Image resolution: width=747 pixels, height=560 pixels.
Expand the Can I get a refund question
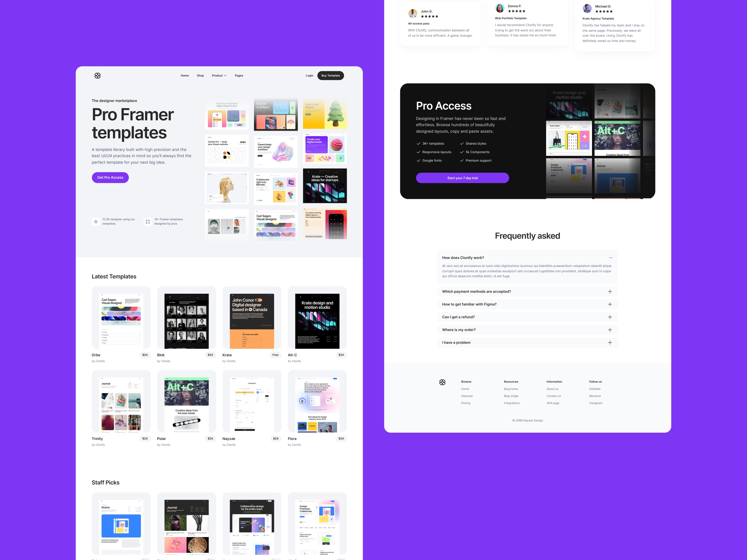pos(609,317)
